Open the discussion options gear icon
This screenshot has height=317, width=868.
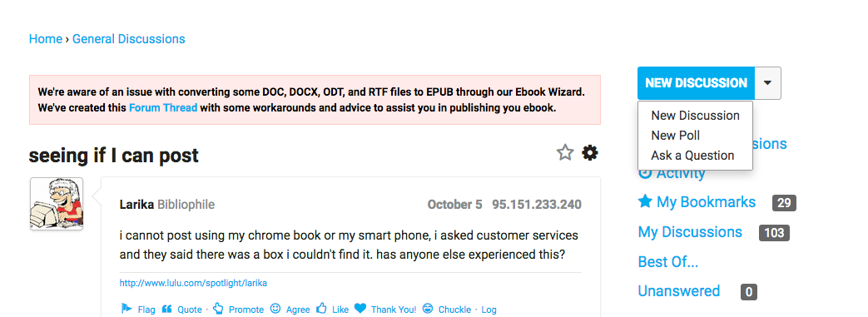coord(590,153)
